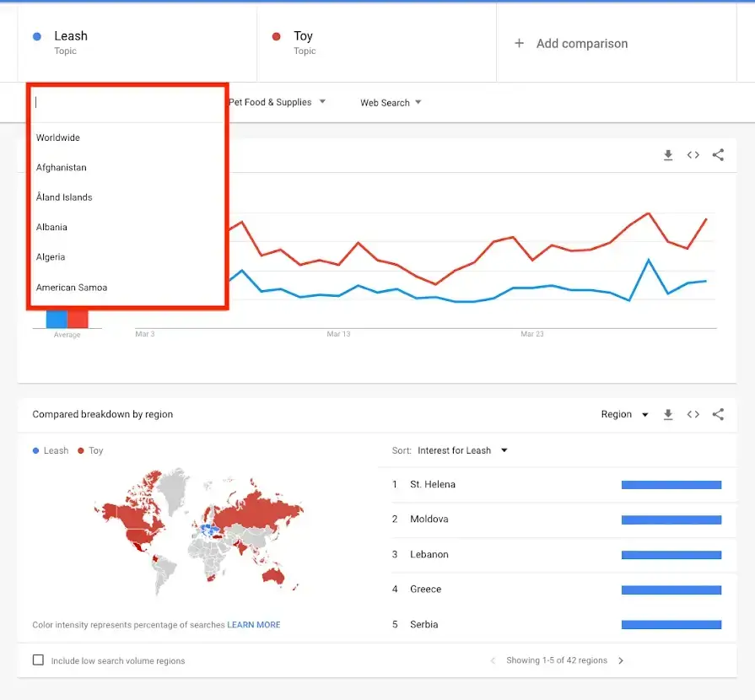This screenshot has height=700, width=755.
Task: Click the Add comparison plus icon
Action: pos(520,43)
